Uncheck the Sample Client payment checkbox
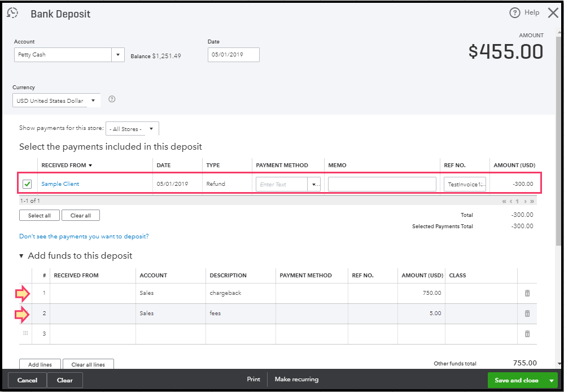This screenshot has width=564, height=392. [x=27, y=184]
